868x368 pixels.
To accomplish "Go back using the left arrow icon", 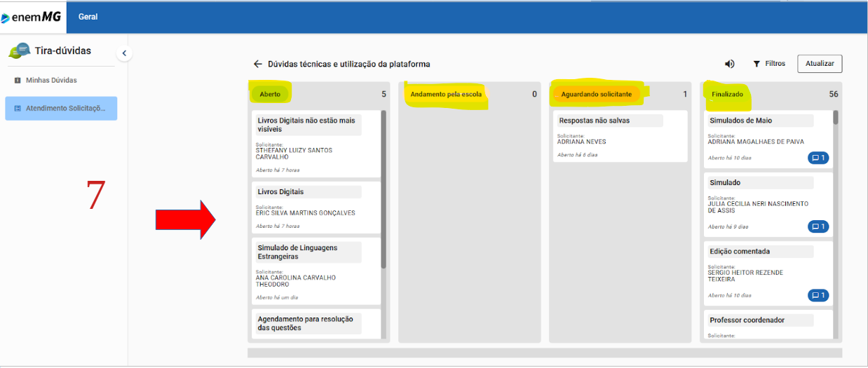I will point(258,64).
